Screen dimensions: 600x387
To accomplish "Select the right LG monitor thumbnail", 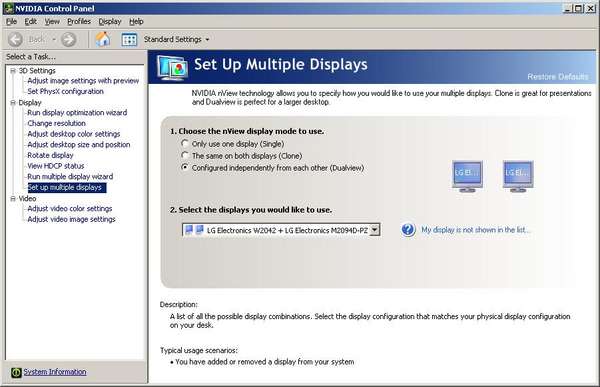I will pos(518,176).
